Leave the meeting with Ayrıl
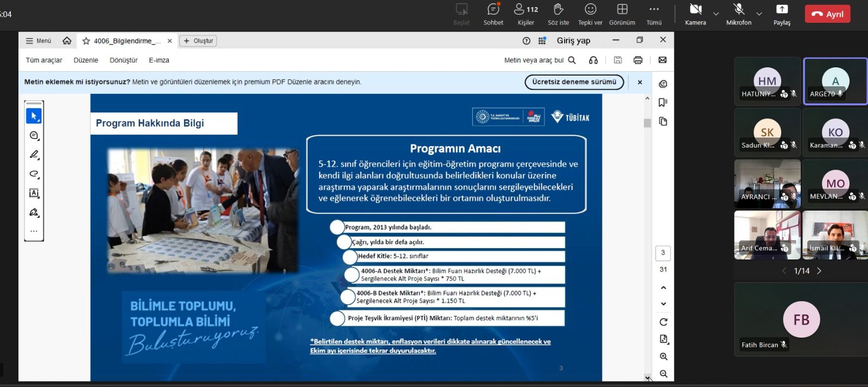The width and height of the screenshot is (868, 387). [x=827, y=14]
